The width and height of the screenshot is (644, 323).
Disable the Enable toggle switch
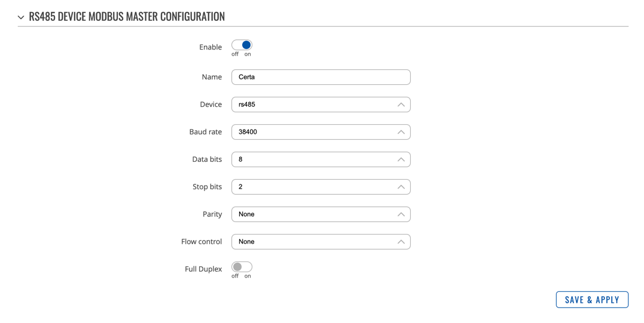point(242,45)
